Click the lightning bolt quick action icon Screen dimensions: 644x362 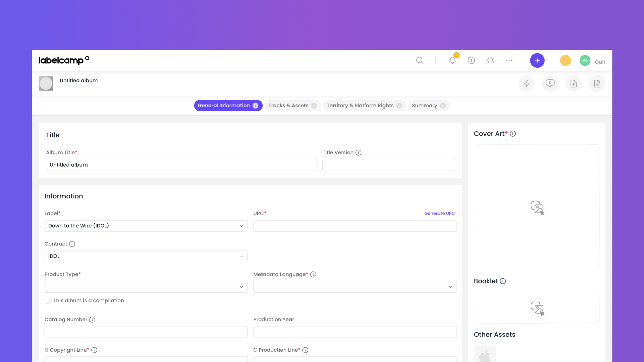(x=527, y=83)
